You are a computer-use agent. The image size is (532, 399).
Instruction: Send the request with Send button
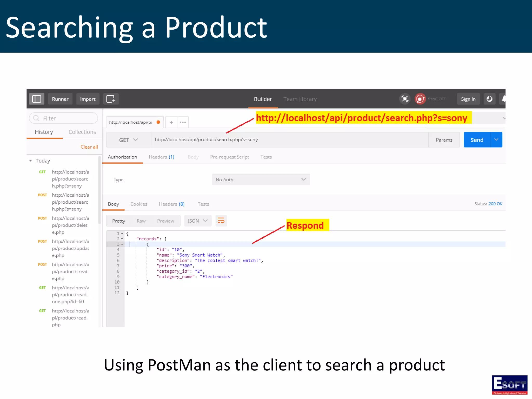[x=477, y=140]
